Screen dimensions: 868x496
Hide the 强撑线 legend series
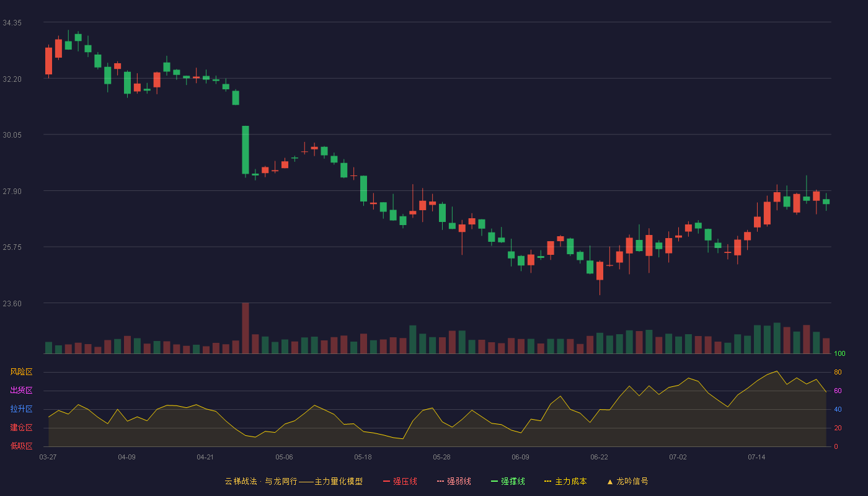point(508,481)
